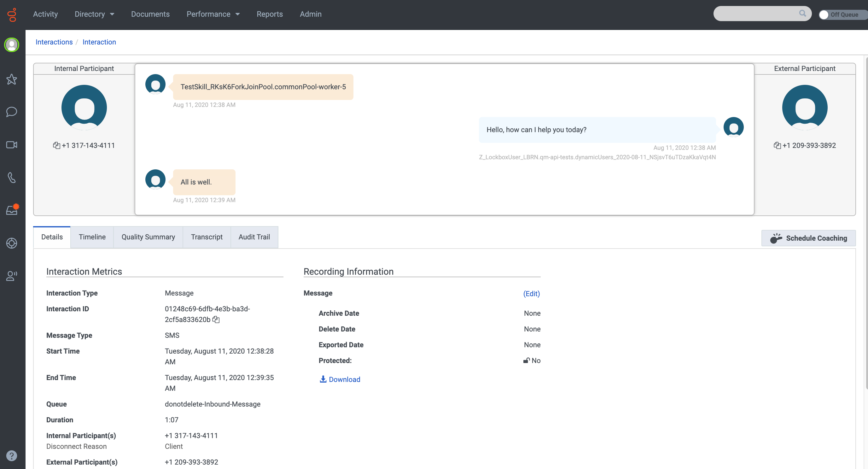Viewport: 868px width, 469px height.
Task: Click the search magnifier icon
Action: [x=803, y=14]
